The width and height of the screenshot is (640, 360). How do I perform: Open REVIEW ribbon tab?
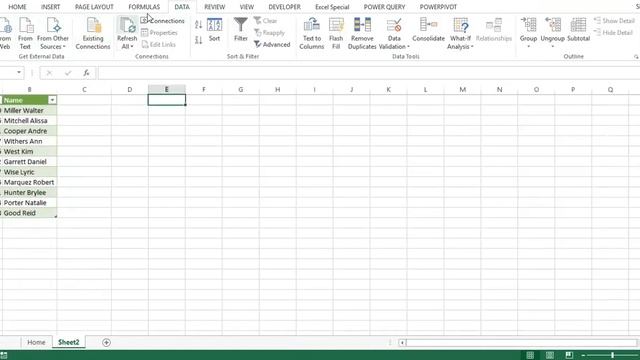click(x=215, y=7)
